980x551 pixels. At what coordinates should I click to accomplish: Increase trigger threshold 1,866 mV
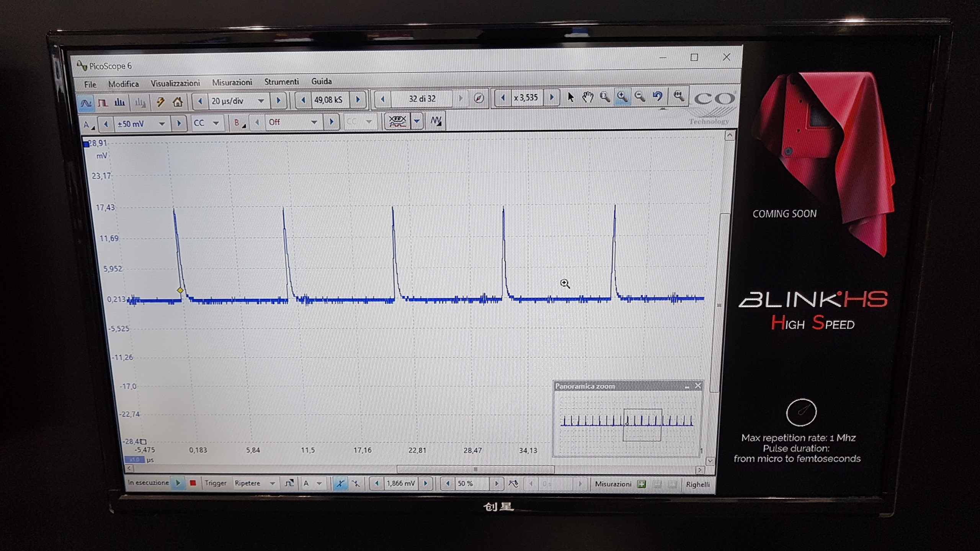tap(425, 484)
